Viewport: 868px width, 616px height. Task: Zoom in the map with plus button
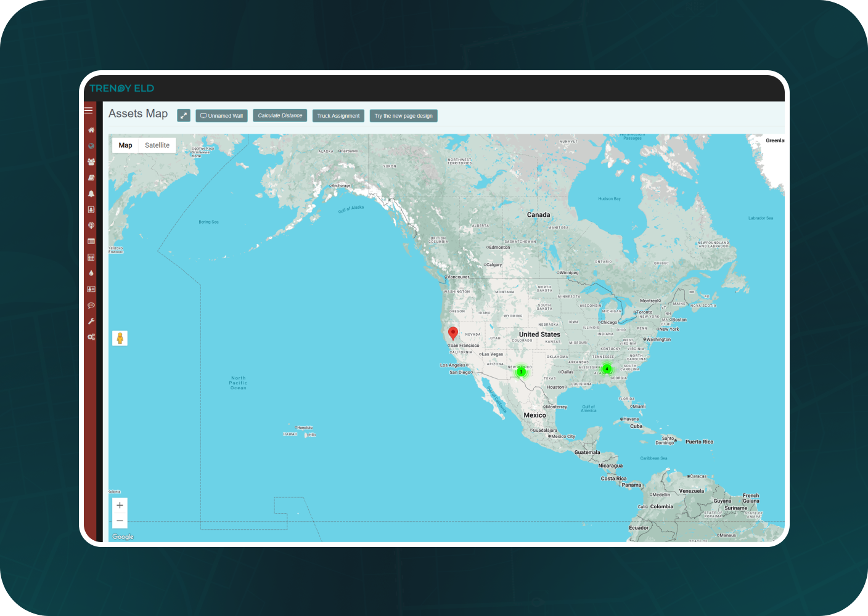(x=120, y=505)
